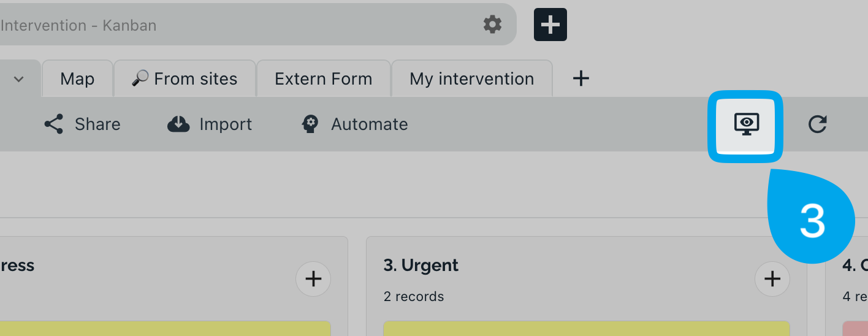Add record to Urgent column
Screen dimensions: 868x336
pos(772,280)
